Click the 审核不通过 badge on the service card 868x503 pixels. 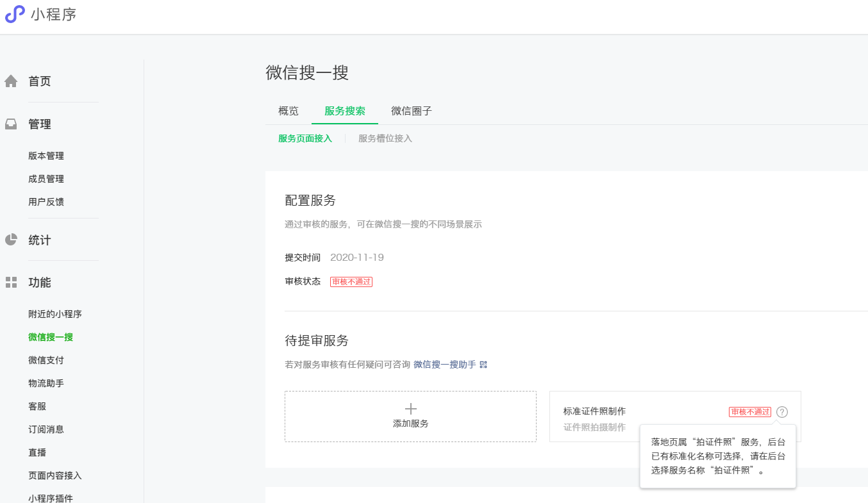pyautogui.click(x=750, y=412)
